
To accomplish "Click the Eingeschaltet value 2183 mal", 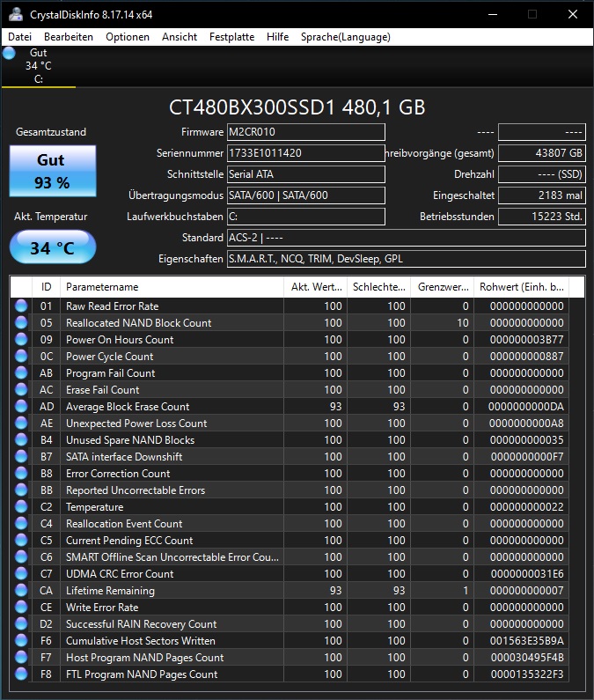I will [x=542, y=195].
